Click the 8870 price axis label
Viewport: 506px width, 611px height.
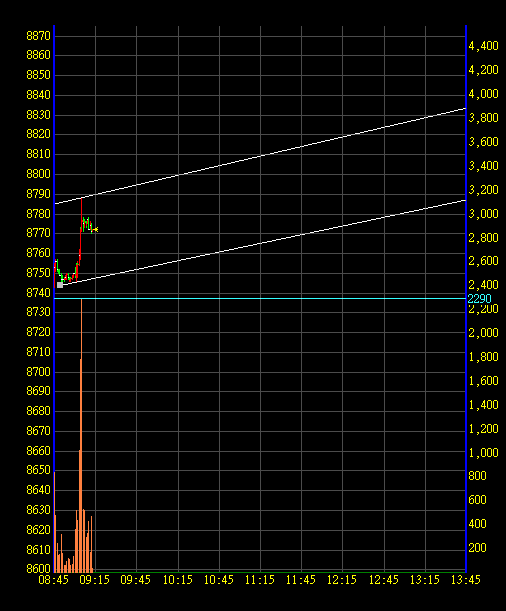tap(39, 36)
